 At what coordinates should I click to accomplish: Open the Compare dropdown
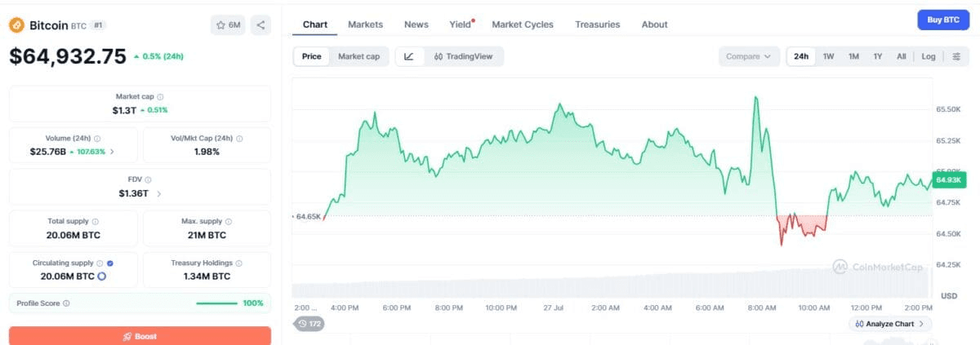[x=748, y=56]
